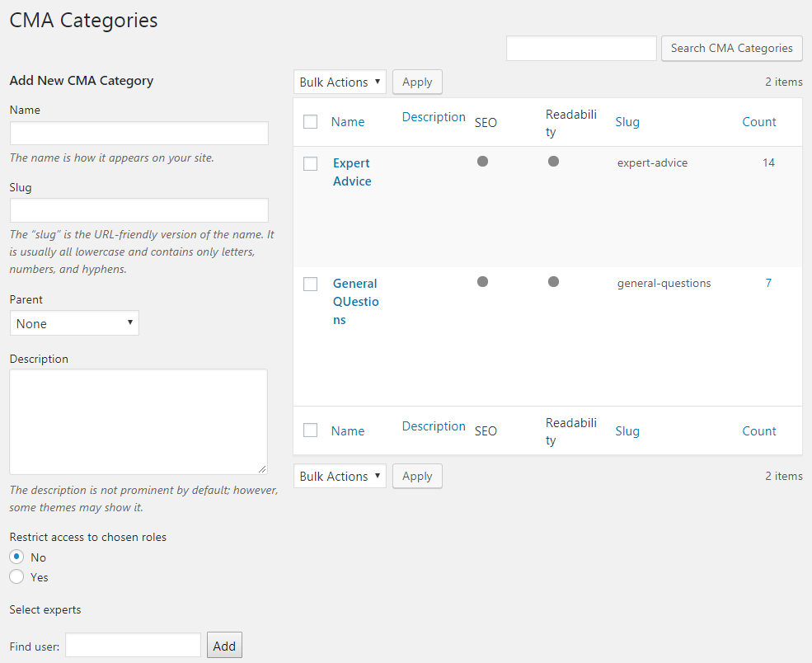
Task: Click the Readability dot for Expert Advice
Action: [553, 162]
